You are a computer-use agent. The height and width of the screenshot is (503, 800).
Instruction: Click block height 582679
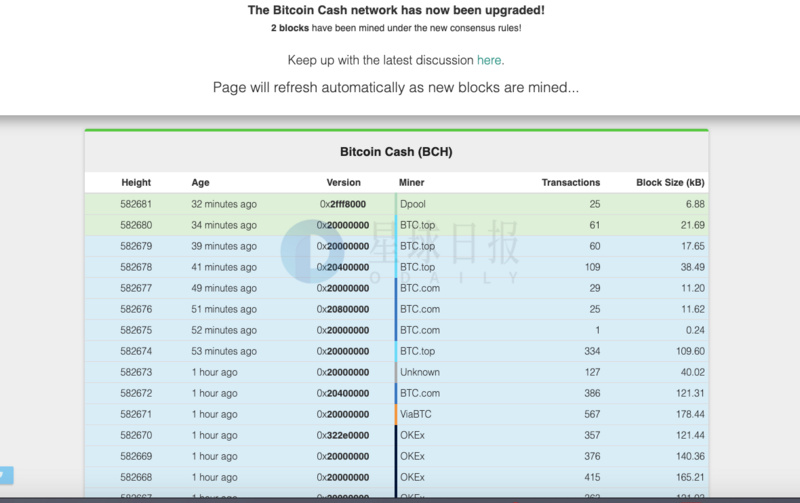click(136, 246)
